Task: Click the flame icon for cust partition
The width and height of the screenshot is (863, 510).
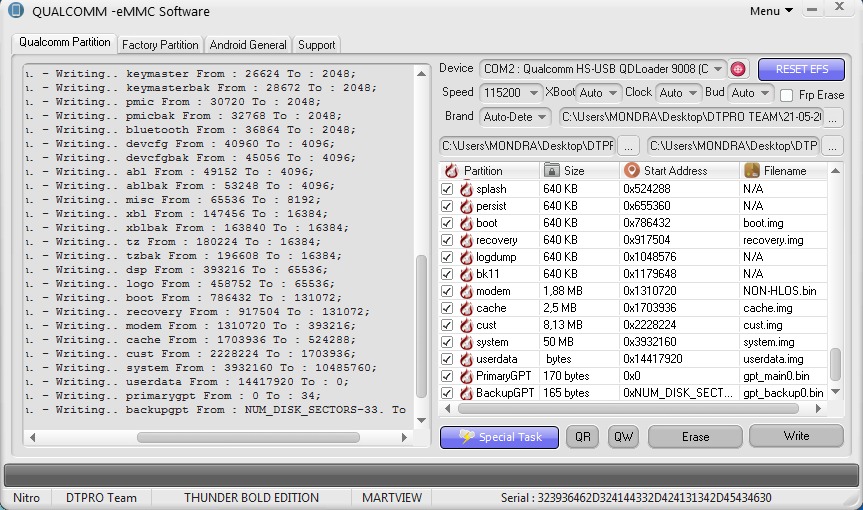Action: point(466,325)
